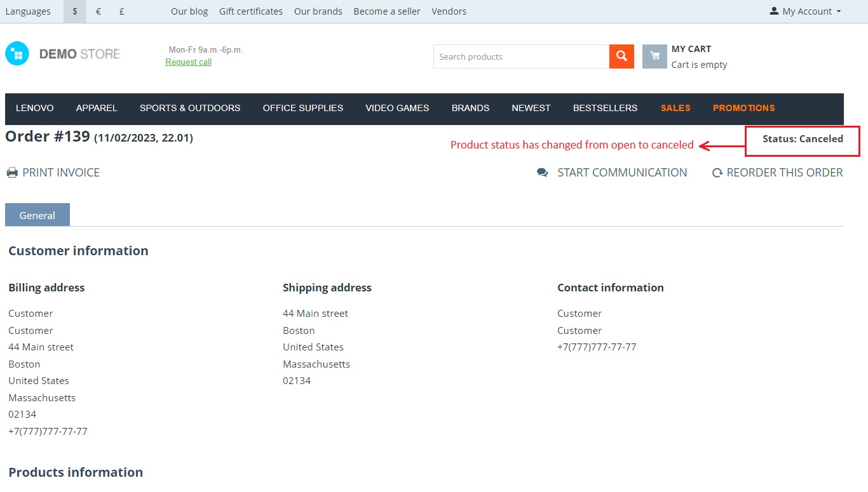Screen dimensions: 868x492
Task: Switch currency to pound
Action: 121,11
